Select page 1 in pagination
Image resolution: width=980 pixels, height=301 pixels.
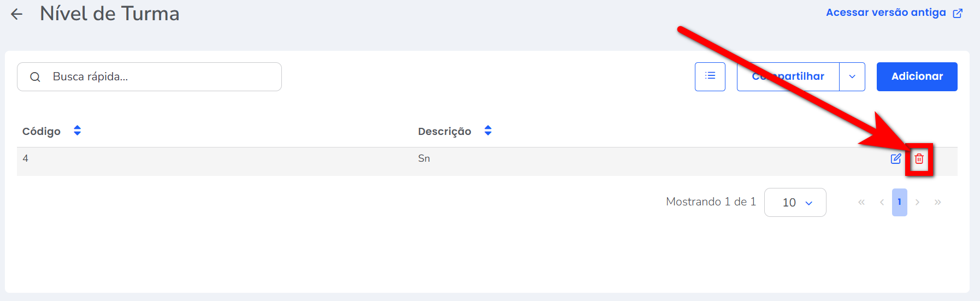[x=899, y=203]
